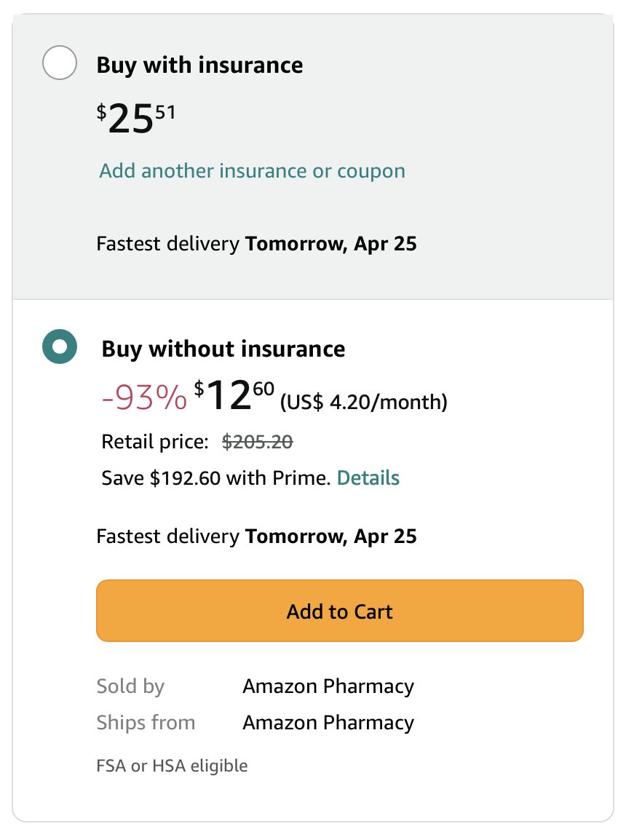Click the US$ 4.20/month text

pyautogui.click(x=364, y=402)
